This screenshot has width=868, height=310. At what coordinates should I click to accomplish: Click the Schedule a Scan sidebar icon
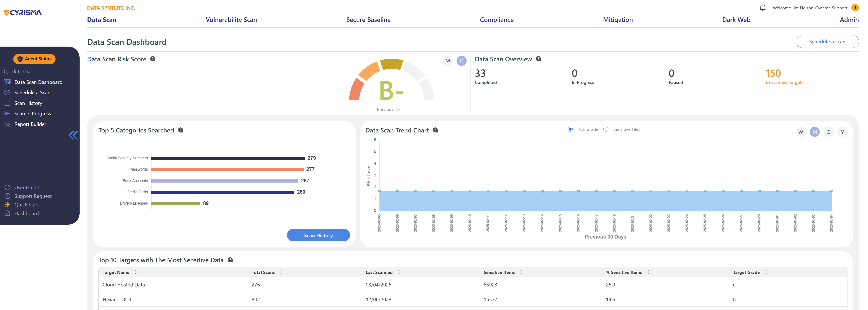pos(7,92)
